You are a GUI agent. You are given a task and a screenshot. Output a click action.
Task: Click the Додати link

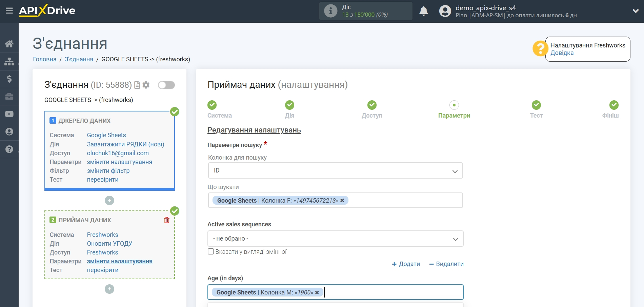click(x=406, y=264)
